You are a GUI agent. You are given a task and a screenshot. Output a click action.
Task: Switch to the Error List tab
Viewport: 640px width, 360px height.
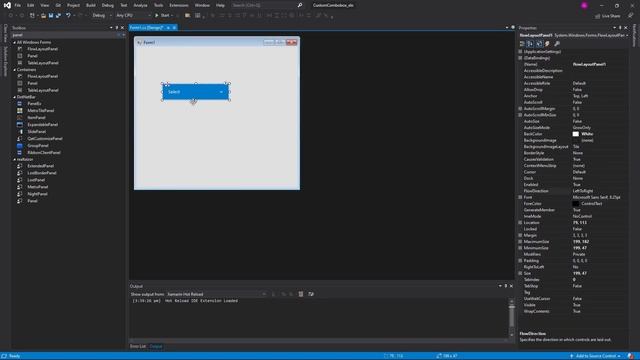click(138, 346)
